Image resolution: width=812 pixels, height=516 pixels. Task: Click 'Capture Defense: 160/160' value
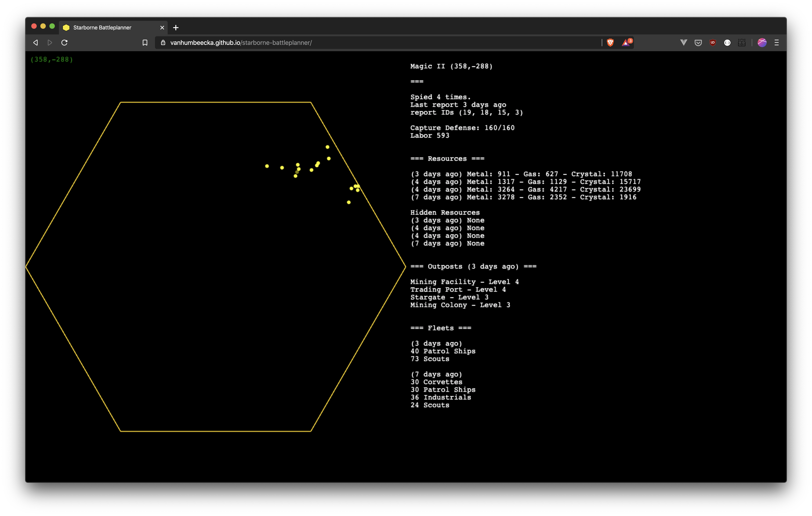(x=462, y=128)
